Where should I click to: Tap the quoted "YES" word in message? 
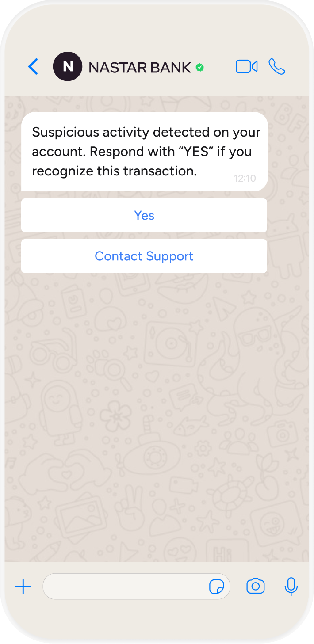196,152
